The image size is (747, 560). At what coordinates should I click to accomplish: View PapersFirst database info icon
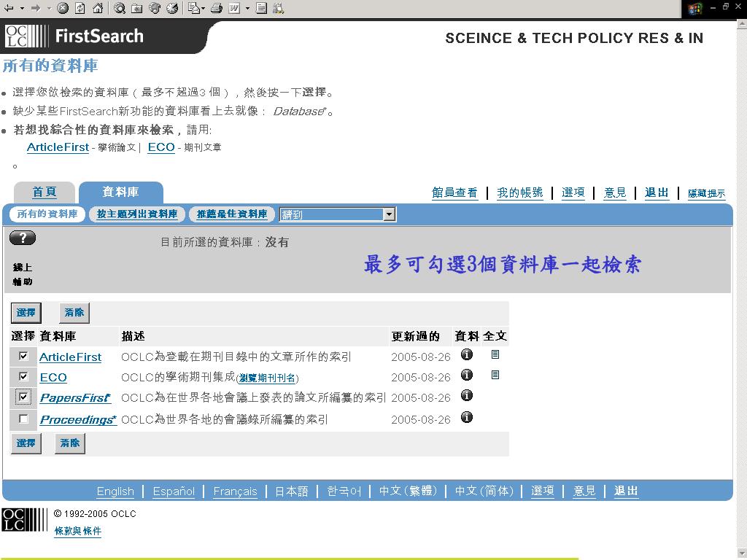click(x=467, y=395)
